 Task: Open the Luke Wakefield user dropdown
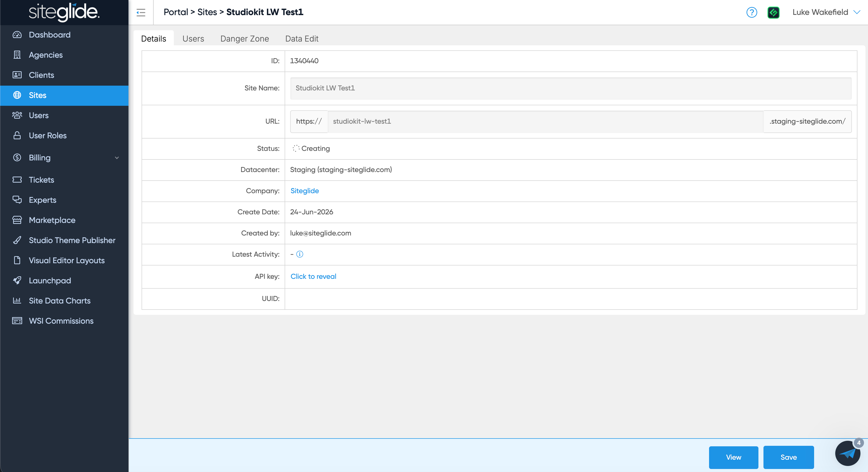click(826, 12)
